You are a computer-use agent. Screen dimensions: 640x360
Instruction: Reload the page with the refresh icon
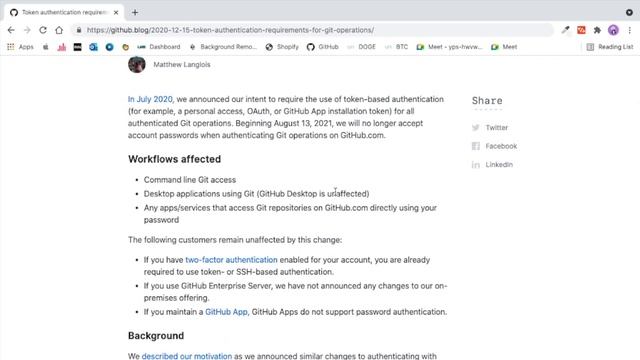[43, 30]
